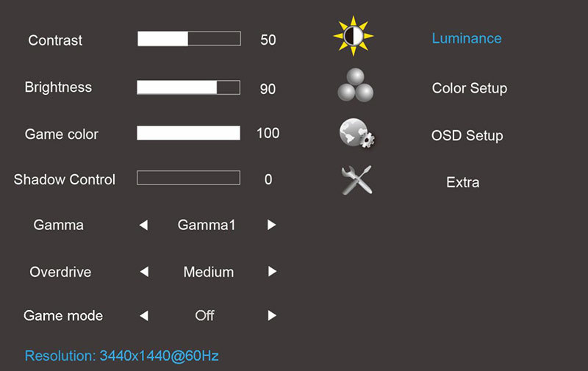Select the Extra wrench and screwdriver icon
The height and width of the screenshot is (371, 588).
point(356,180)
